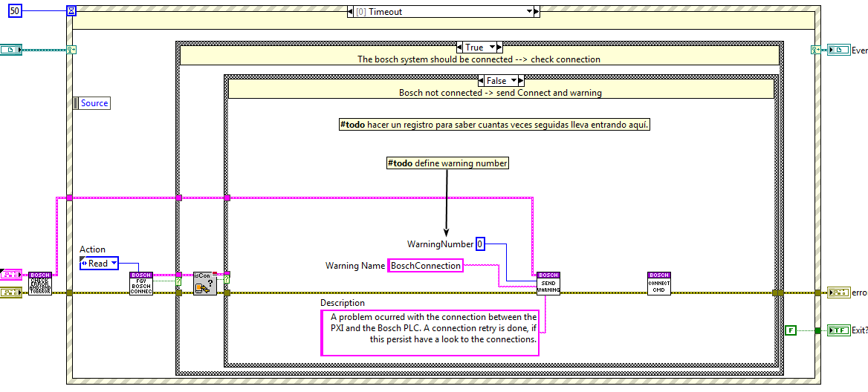Open the Timeout event case dropdown arrow
This screenshot has height=392, width=868.
pyautogui.click(x=528, y=12)
